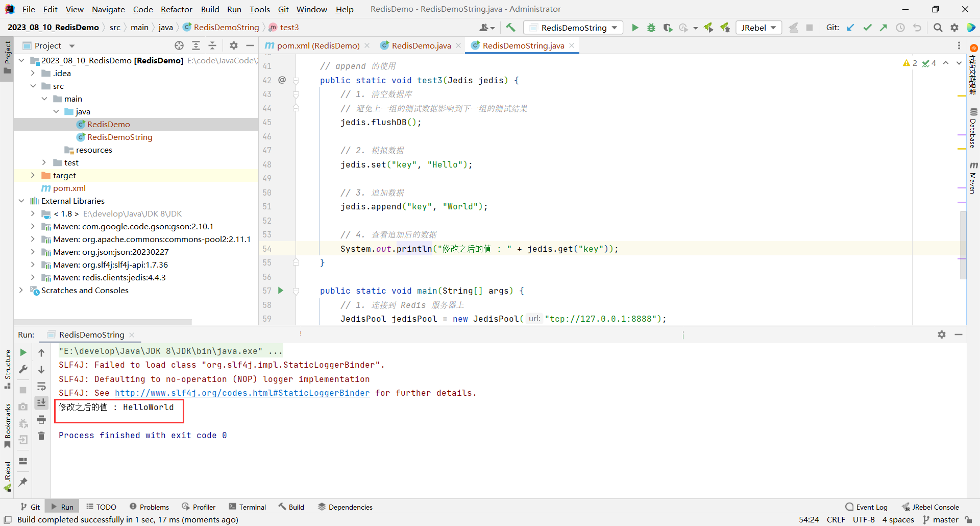Viewport: 980px width, 526px height.
Task: Open IDE settings gear in toolbar
Action: click(x=954, y=28)
